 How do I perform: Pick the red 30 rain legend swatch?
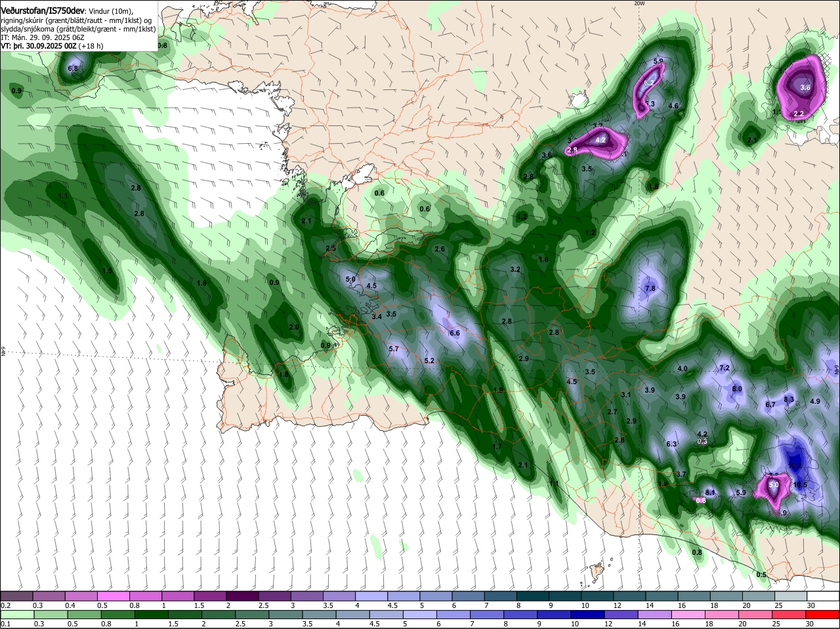pos(822,613)
